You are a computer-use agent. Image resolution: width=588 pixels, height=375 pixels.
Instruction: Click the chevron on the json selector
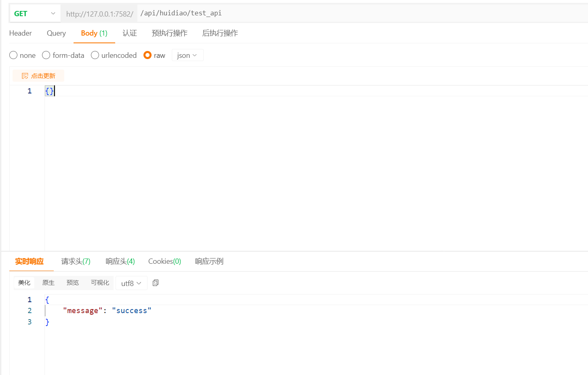click(195, 55)
